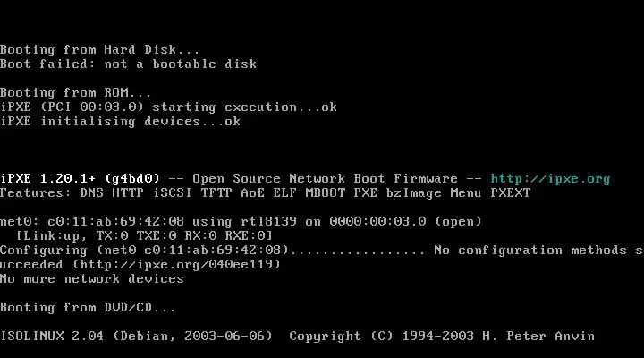This screenshot has width=644, height=358.
Task: Click the "Booting from DVD/CD..." line
Action: pos(88,308)
